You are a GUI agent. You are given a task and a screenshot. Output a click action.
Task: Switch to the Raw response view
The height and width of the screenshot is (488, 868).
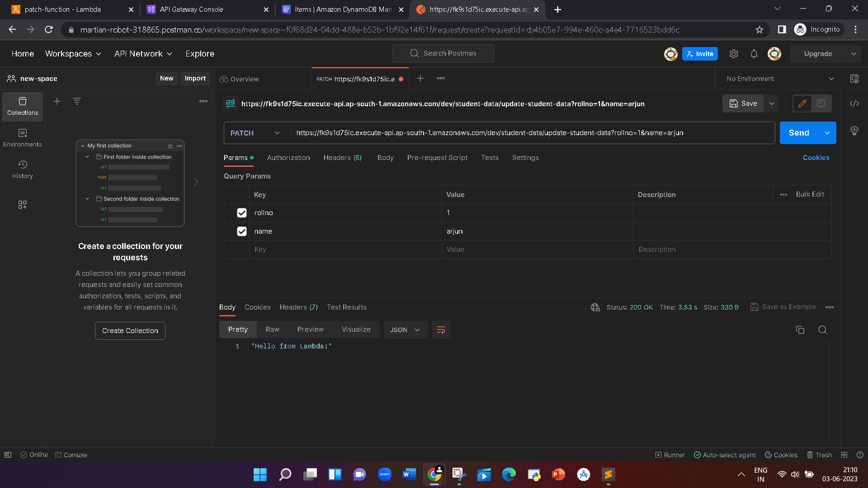(x=272, y=329)
